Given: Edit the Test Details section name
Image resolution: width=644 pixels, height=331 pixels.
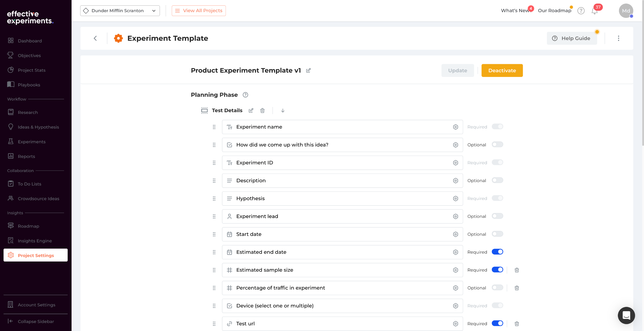Looking at the screenshot, I should [251, 111].
